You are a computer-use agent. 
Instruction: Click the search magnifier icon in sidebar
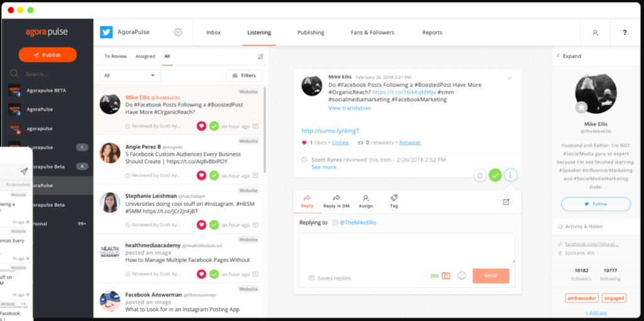pos(14,74)
